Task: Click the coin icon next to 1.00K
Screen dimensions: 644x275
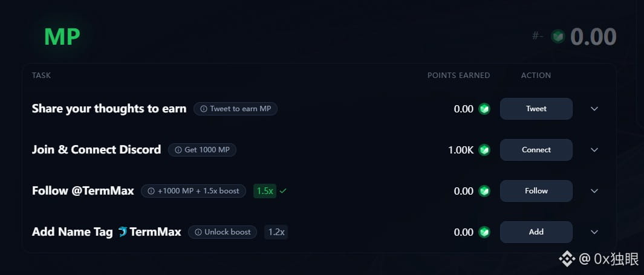Action: (x=484, y=150)
